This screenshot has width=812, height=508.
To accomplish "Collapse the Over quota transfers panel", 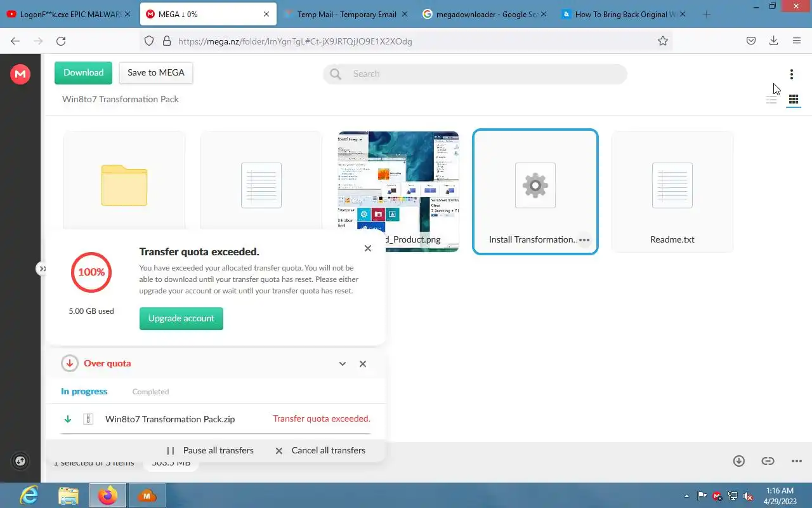I will pyautogui.click(x=343, y=364).
